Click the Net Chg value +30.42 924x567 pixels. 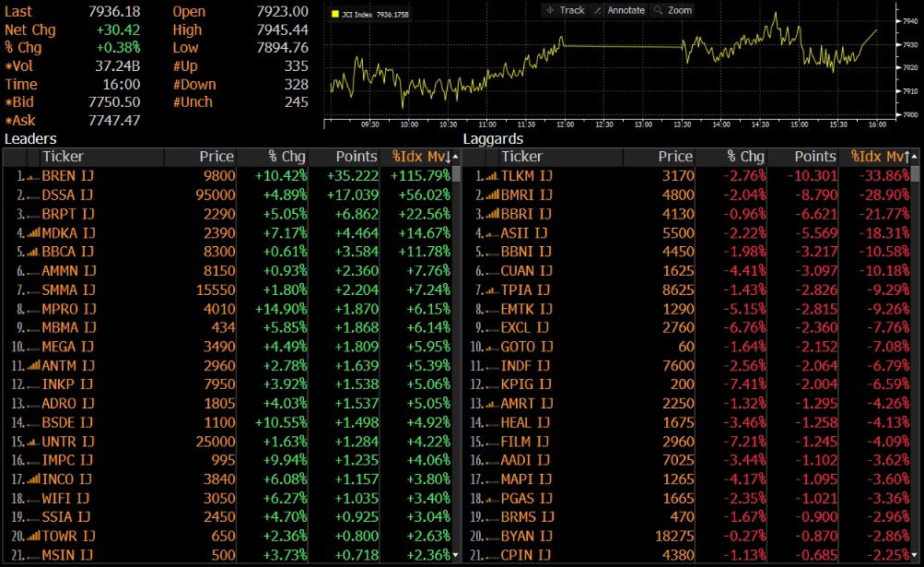119,30
